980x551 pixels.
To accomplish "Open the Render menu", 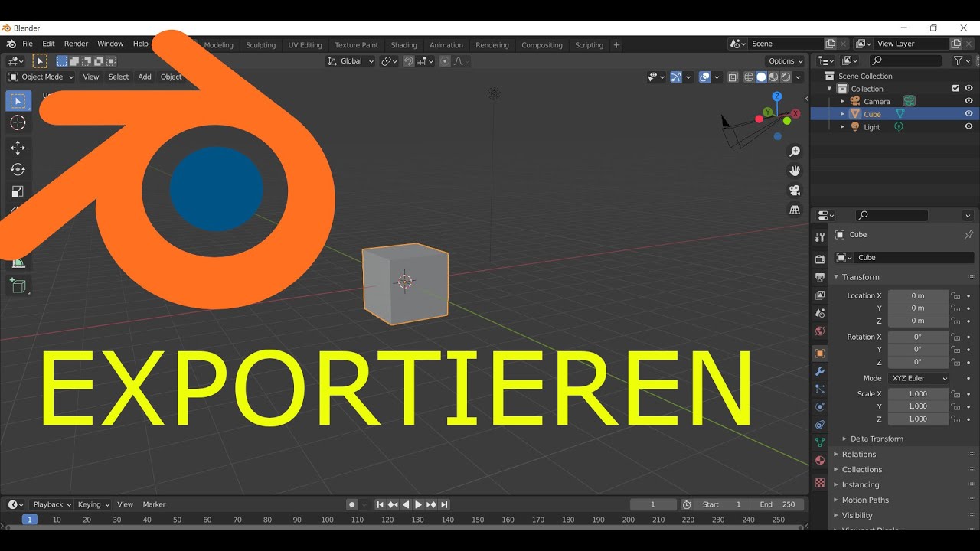I will [76, 44].
